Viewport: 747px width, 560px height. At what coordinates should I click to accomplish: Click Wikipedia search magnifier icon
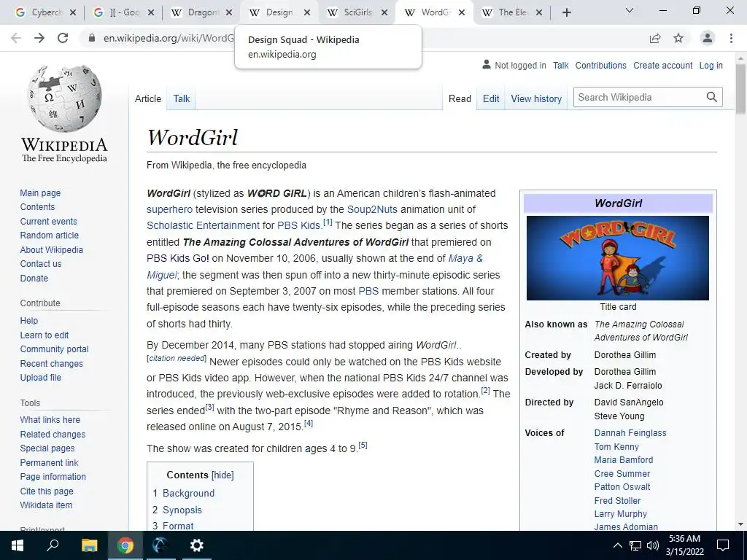[712, 97]
